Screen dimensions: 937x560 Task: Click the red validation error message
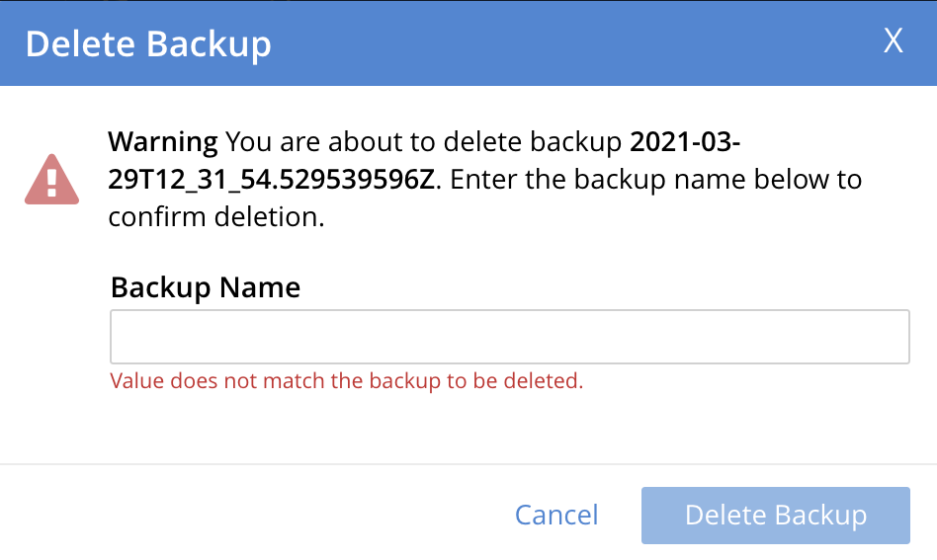(x=347, y=381)
